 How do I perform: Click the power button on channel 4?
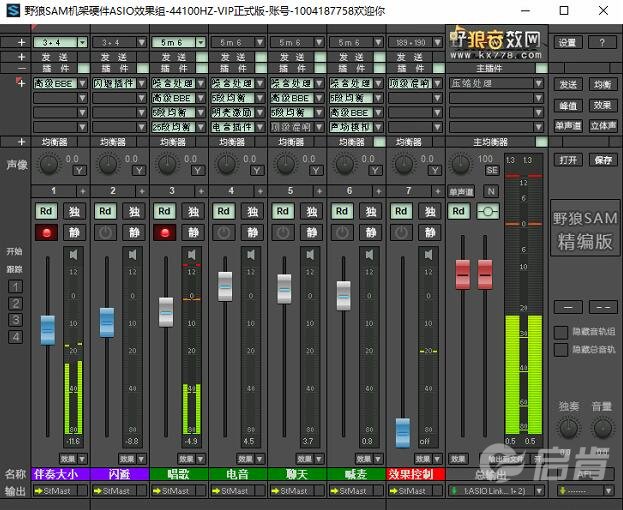click(x=224, y=233)
